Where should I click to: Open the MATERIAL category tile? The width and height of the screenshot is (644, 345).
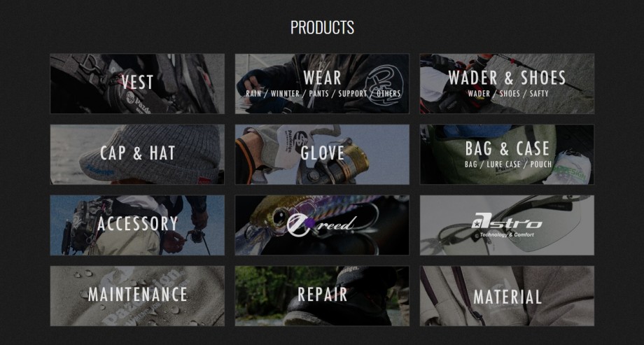(507, 296)
